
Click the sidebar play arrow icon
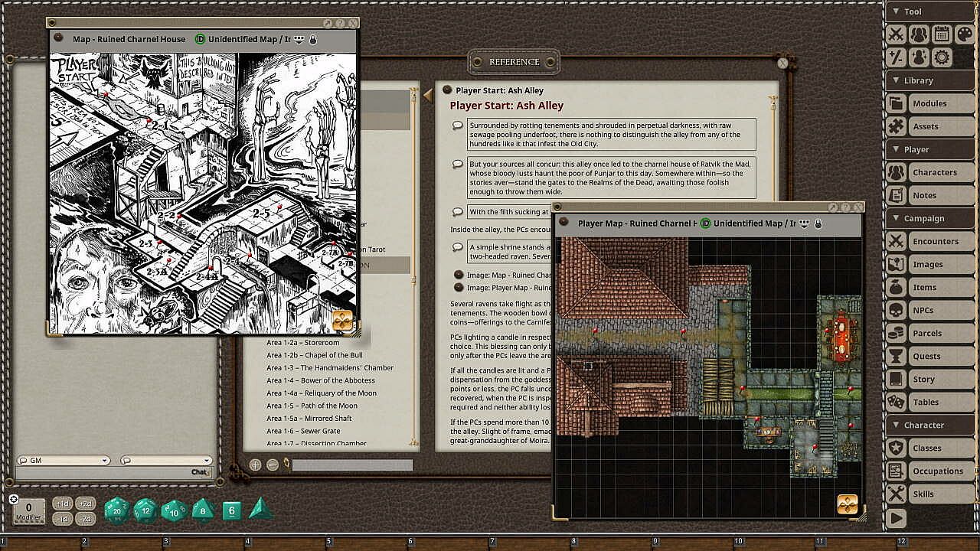coord(897,518)
